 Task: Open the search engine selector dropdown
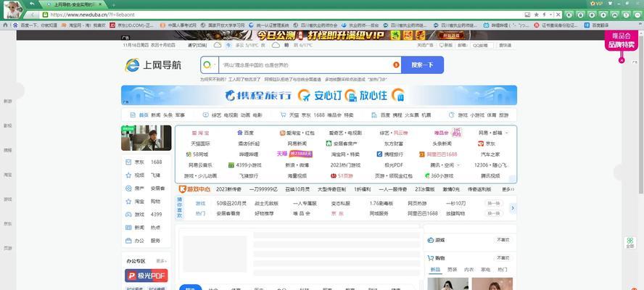210,65
